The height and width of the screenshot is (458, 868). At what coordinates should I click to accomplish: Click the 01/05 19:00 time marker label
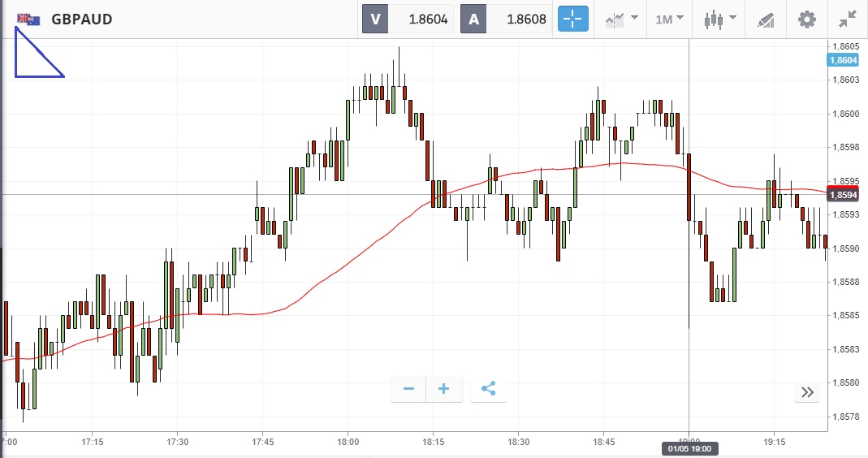(x=689, y=448)
